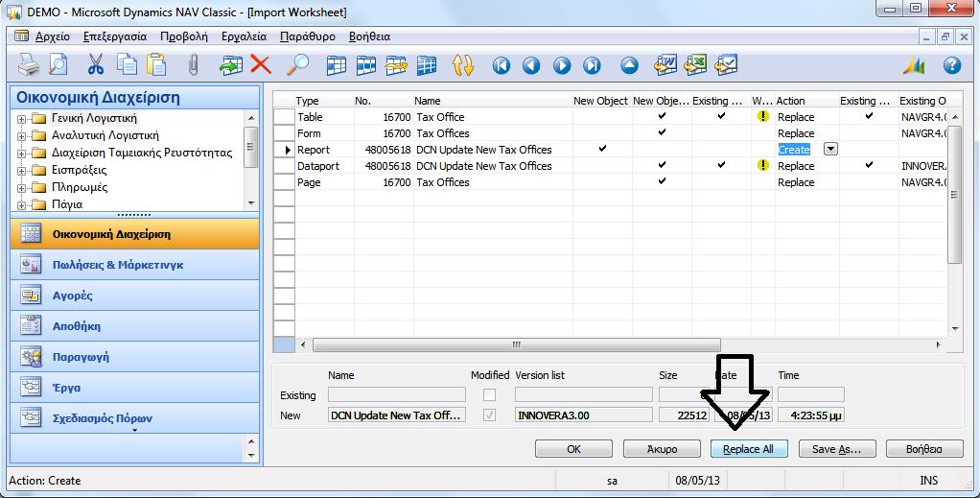Viewport: 980px width, 498px height.
Task: Click the warning icon in the Dataport row
Action: click(762, 165)
